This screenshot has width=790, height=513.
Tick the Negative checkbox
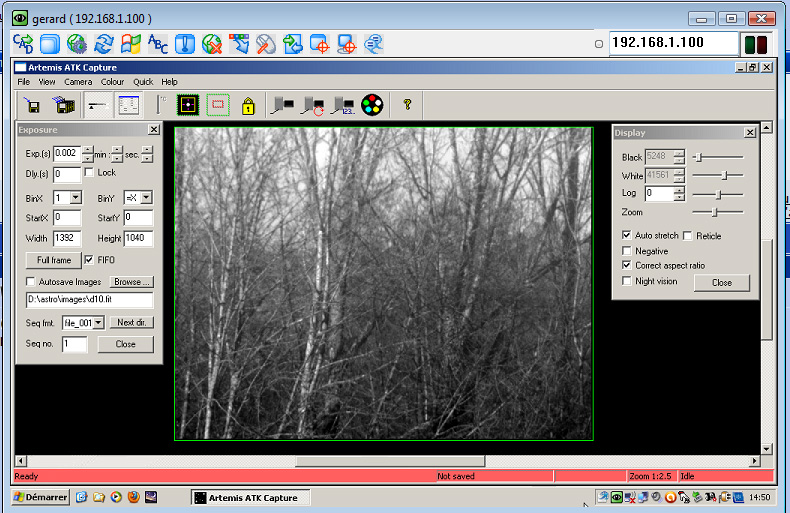[627, 250]
